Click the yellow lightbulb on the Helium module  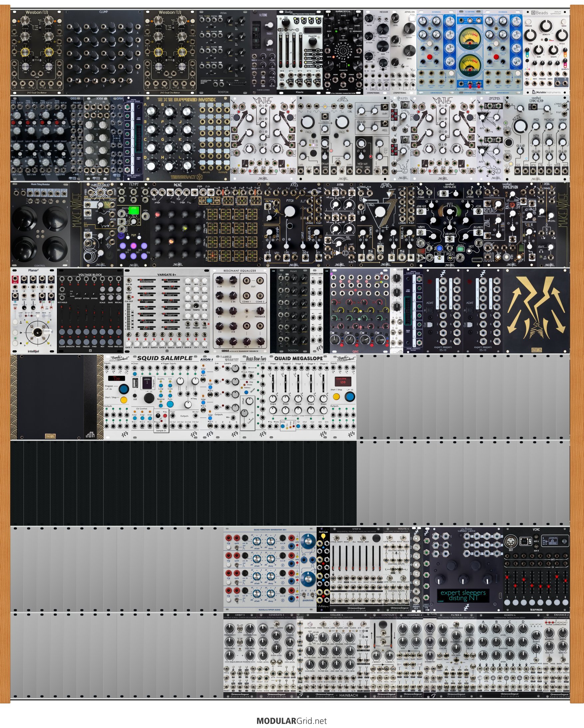(323, 536)
